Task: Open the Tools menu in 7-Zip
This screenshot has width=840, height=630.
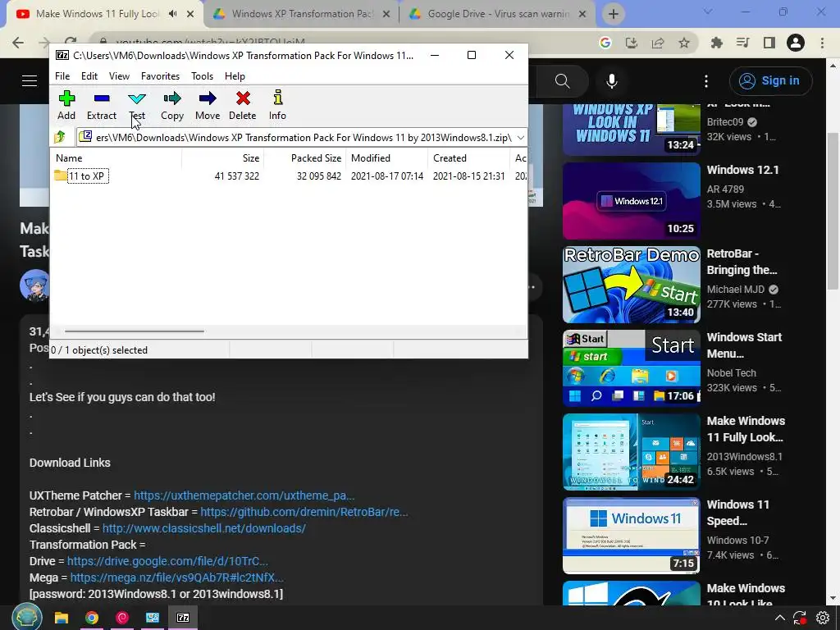Action: pyautogui.click(x=202, y=76)
